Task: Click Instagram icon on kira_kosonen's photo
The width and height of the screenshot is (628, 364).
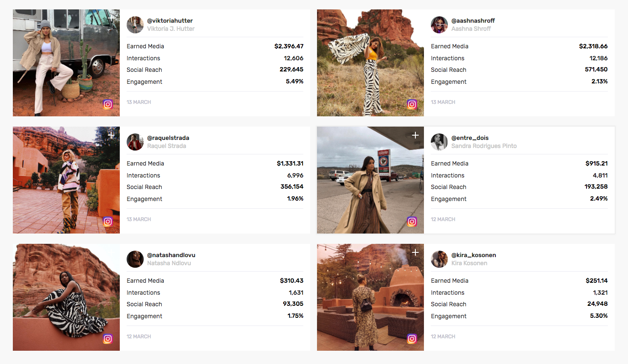Action: (412, 339)
